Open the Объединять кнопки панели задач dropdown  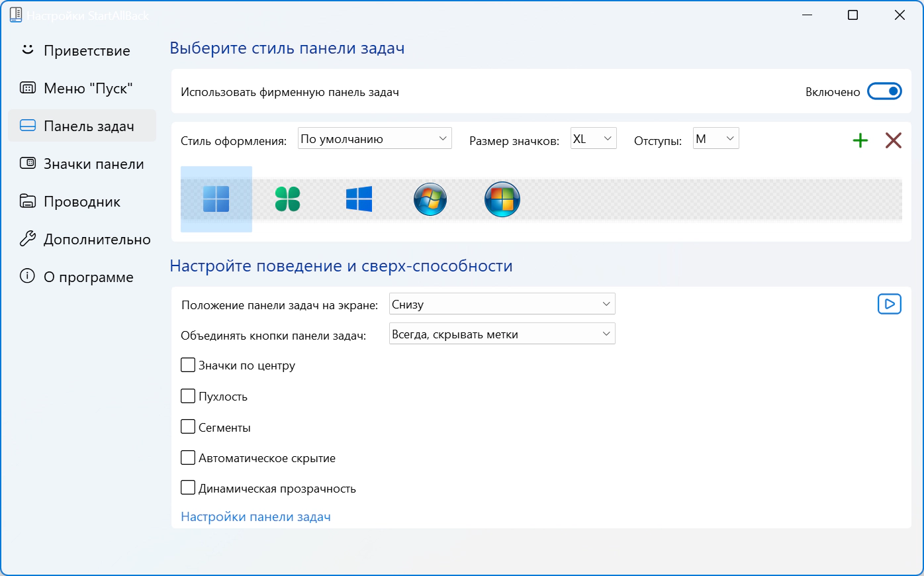click(x=502, y=334)
